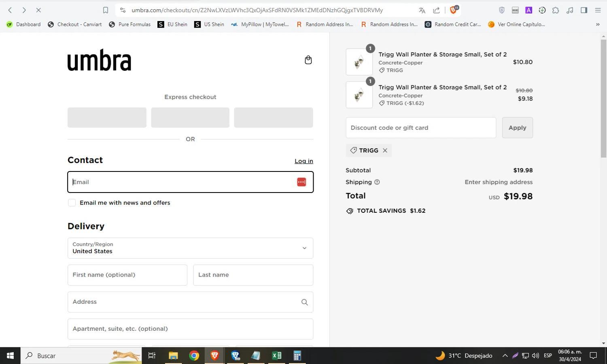Click the page vertical scrollbar

click(x=603, y=99)
